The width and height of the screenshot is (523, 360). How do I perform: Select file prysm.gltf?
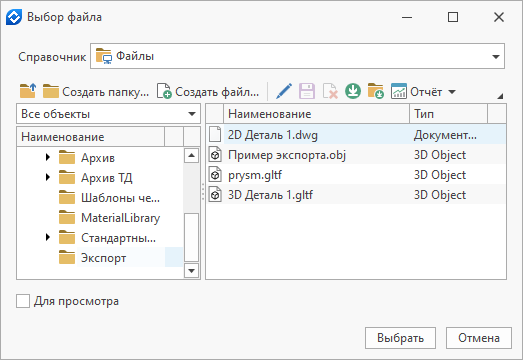point(255,175)
